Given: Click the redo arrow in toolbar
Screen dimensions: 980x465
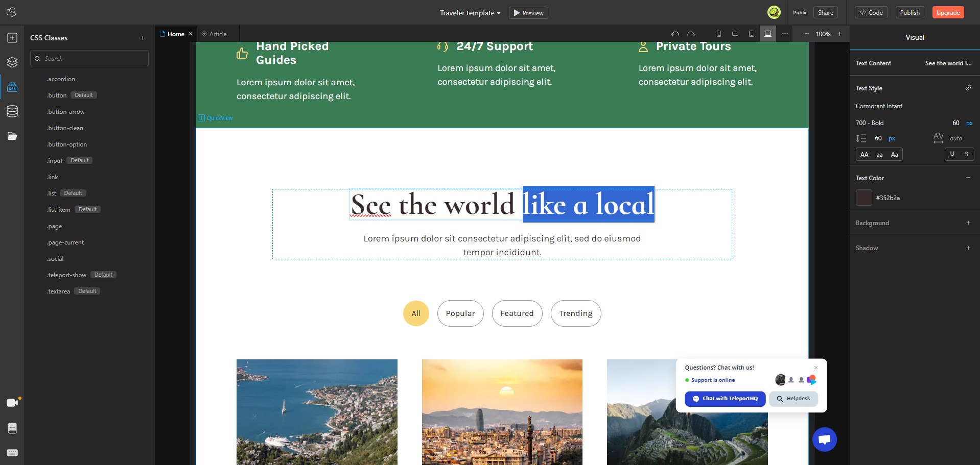Looking at the screenshot, I should coord(691,34).
